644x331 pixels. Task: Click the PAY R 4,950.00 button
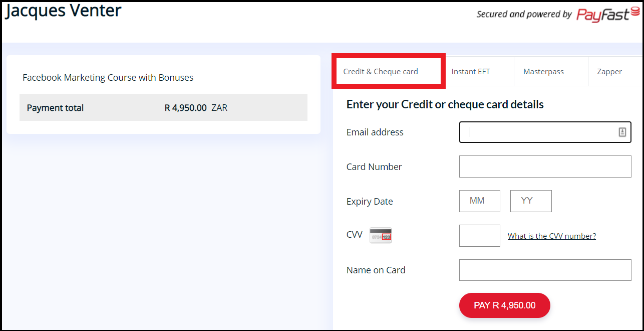[505, 305]
